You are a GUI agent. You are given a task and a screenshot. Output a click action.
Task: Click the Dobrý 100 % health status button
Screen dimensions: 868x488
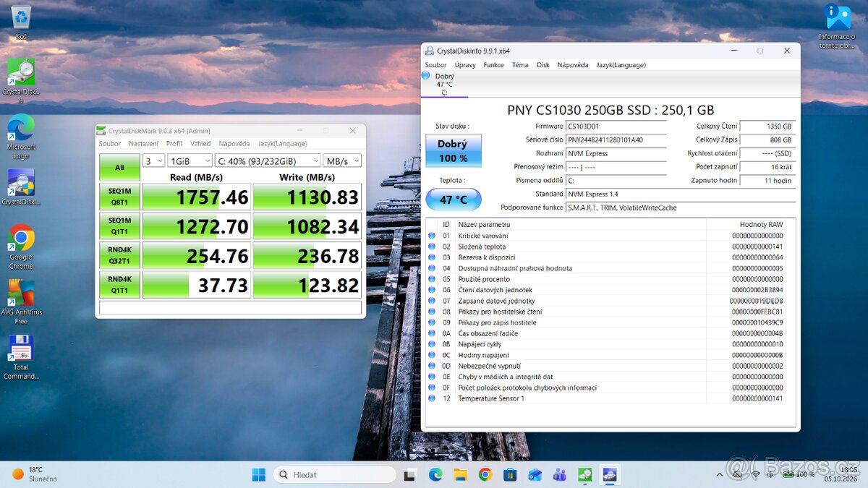click(453, 151)
